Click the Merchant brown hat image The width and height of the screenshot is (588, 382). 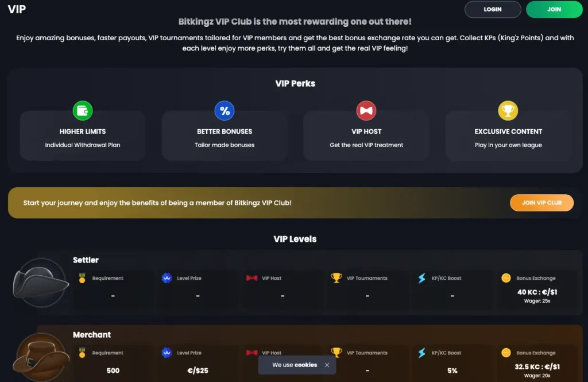[41, 357]
